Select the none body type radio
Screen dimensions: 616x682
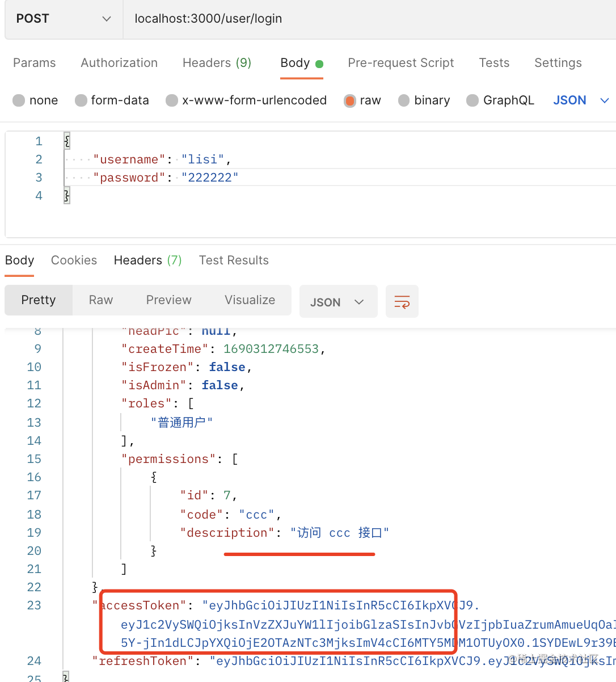pos(19,100)
